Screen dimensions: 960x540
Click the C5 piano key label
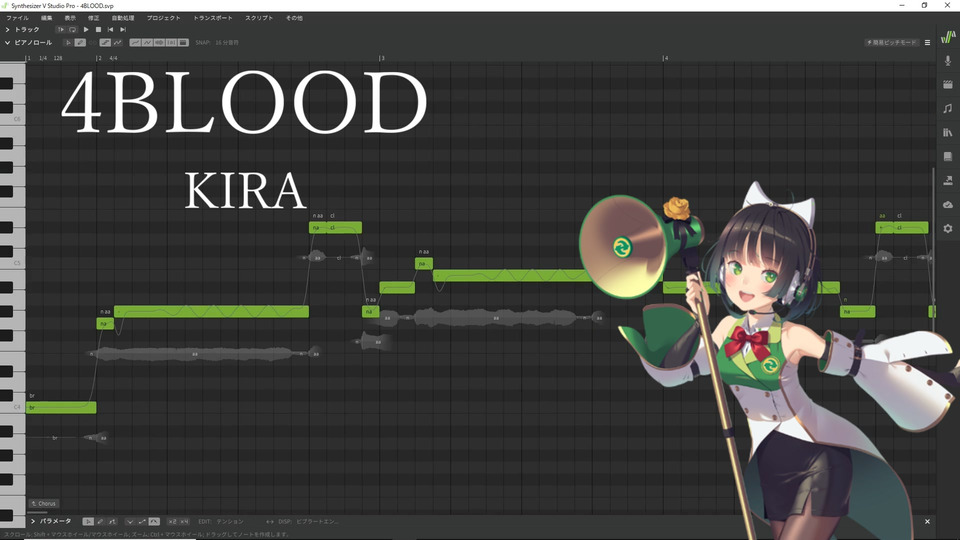point(17,263)
